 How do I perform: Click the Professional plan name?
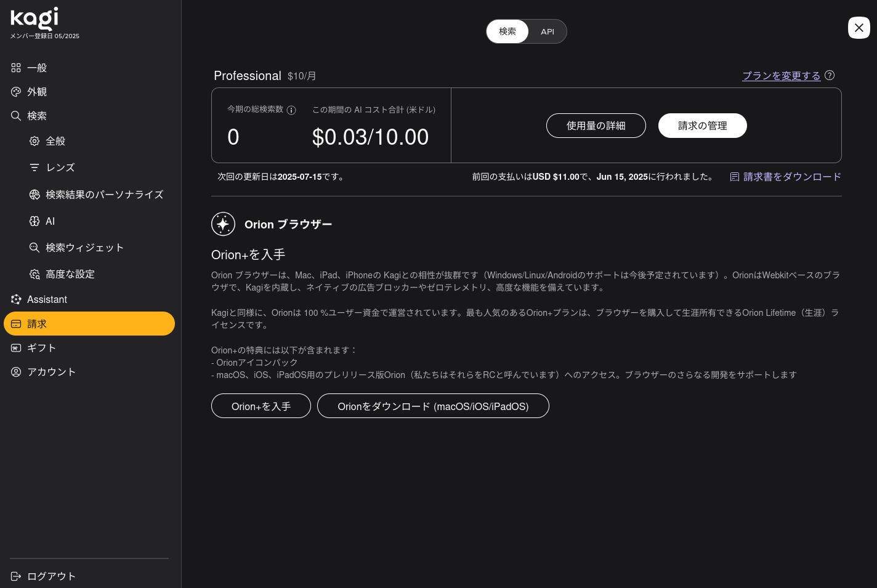point(248,76)
